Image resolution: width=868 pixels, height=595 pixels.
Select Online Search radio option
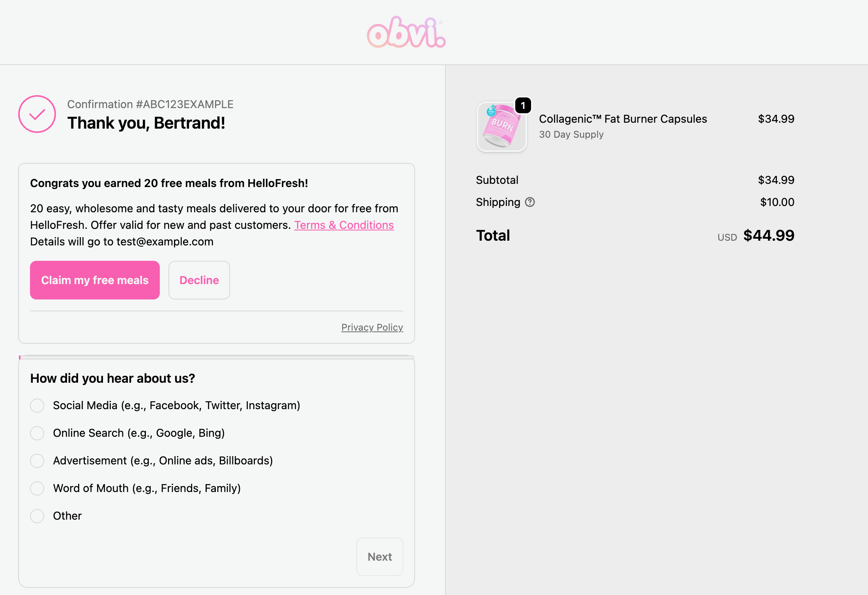pos(37,433)
